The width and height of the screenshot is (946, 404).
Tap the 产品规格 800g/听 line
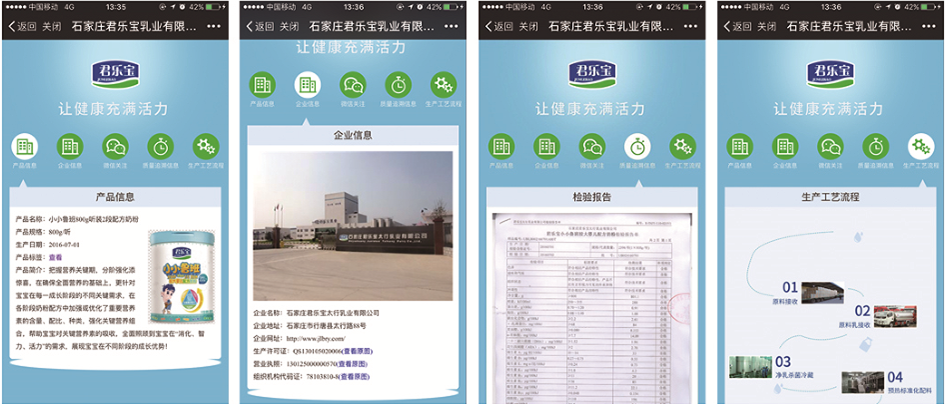(x=43, y=232)
